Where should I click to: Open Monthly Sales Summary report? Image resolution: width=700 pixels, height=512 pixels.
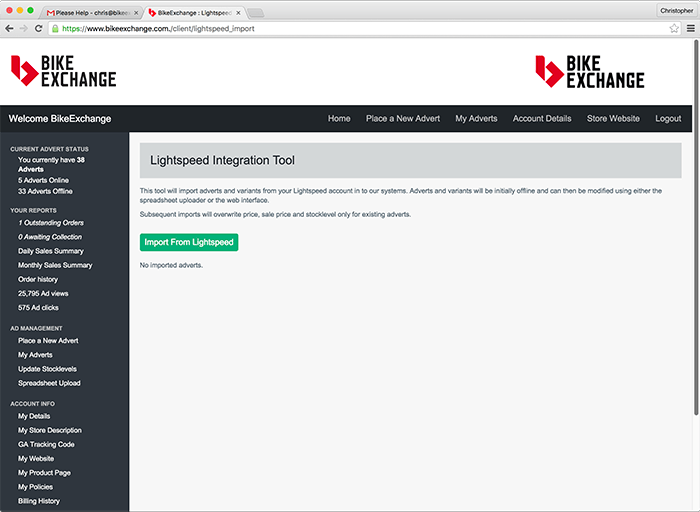(55, 265)
